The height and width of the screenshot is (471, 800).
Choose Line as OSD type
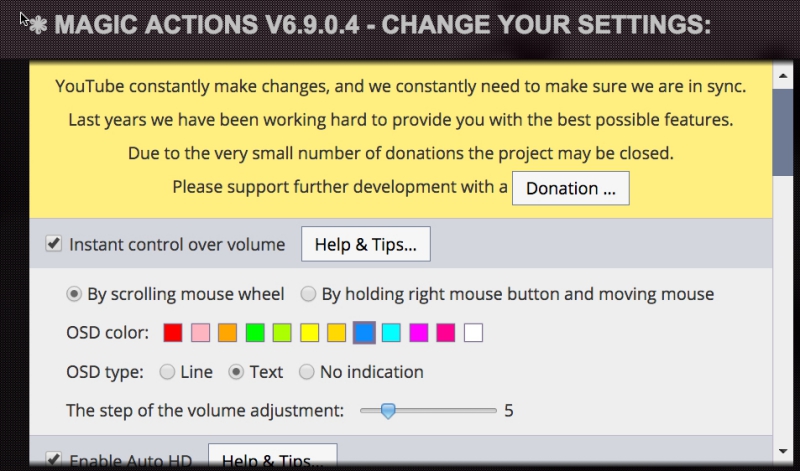(167, 372)
